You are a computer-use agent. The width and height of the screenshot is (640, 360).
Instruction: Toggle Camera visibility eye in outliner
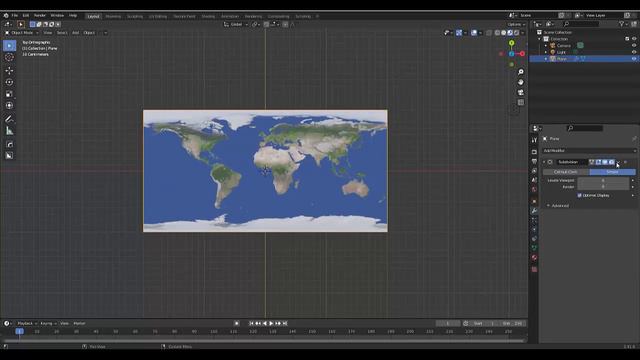pyautogui.click(x=634, y=45)
